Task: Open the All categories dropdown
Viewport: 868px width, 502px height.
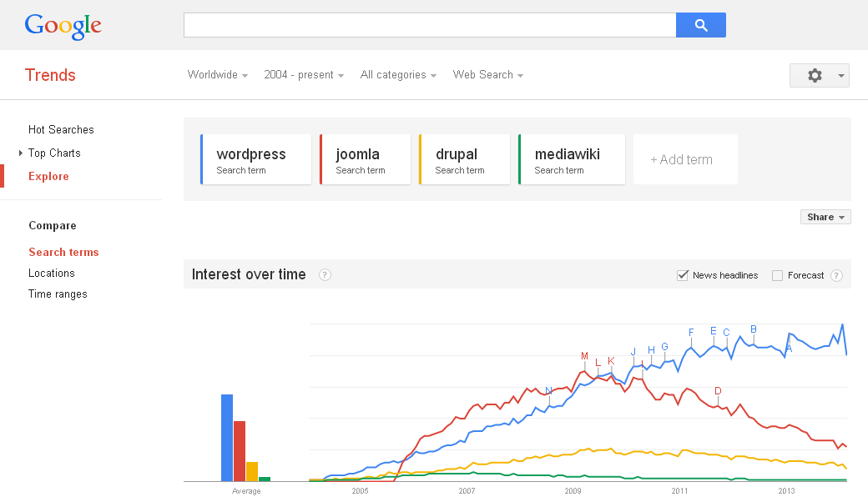Action: click(398, 75)
